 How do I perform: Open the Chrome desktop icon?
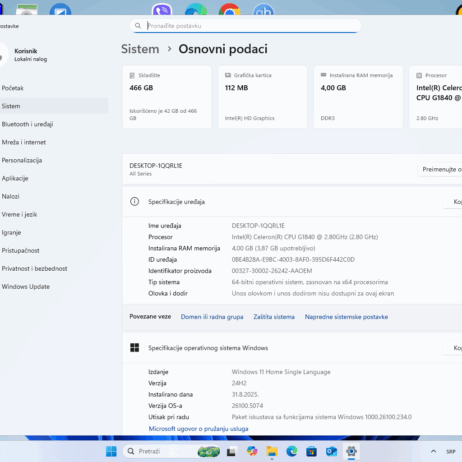pos(230,9)
